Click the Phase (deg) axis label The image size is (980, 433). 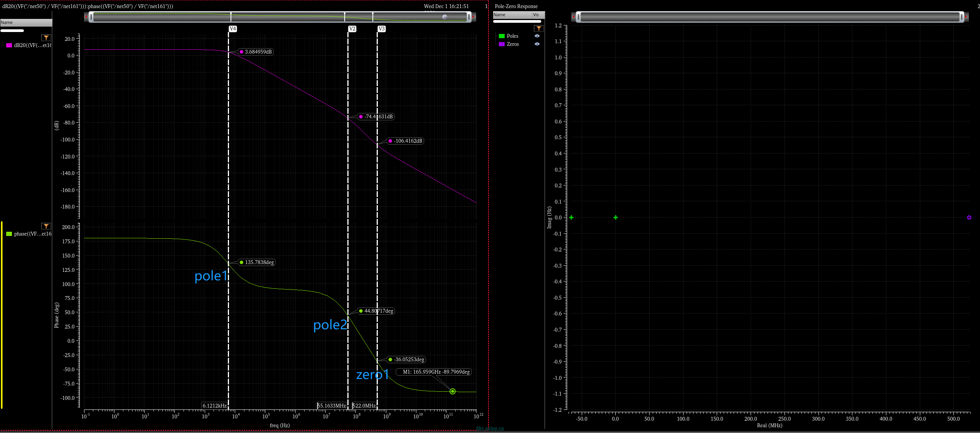(57, 315)
